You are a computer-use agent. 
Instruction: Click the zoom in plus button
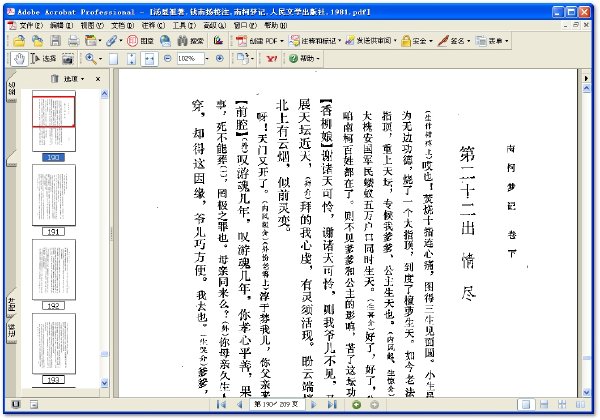(220, 59)
